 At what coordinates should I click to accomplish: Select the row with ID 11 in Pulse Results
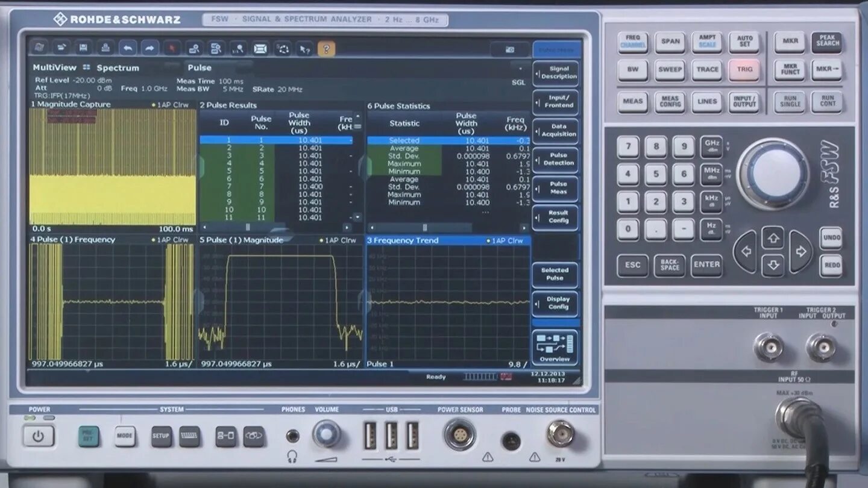pos(276,217)
